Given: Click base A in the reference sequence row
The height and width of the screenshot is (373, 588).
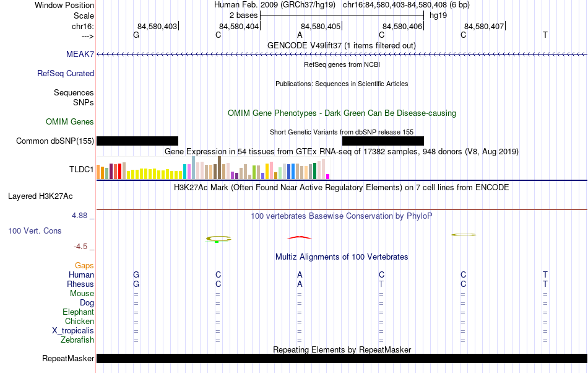Looking at the screenshot, I should pyautogui.click(x=300, y=35).
